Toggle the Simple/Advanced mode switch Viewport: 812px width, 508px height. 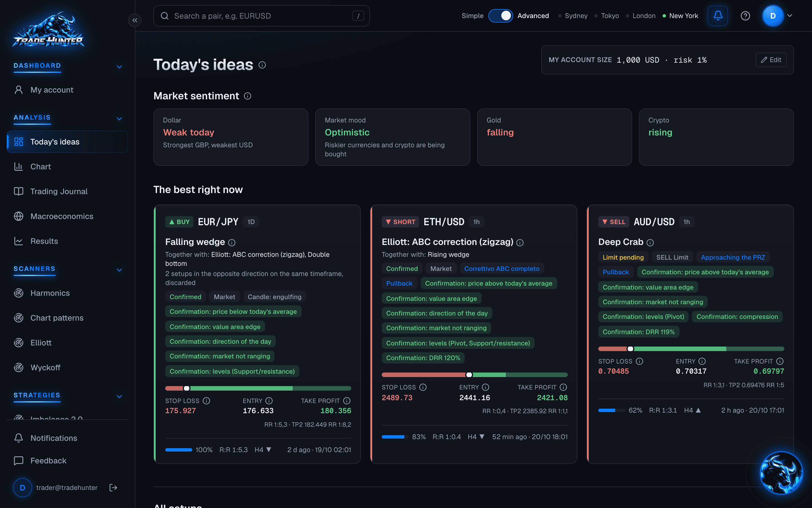pos(500,16)
